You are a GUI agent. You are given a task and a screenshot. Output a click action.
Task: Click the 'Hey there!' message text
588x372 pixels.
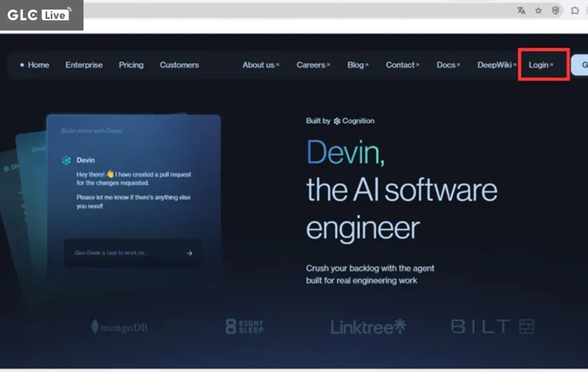click(134, 179)
